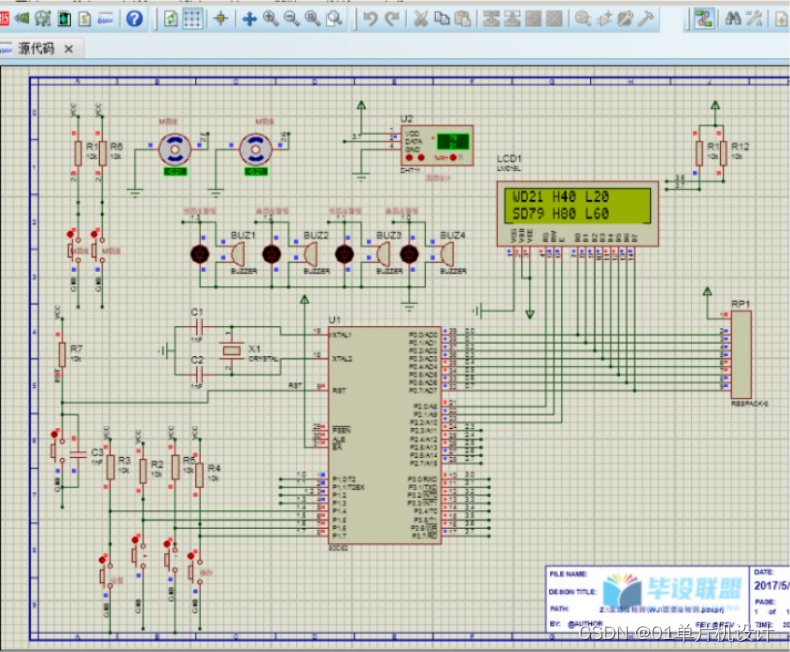This screenshot has height=652, width=790.
Task: Click the Copy to clipboard icon
Action: click(442, 19)
